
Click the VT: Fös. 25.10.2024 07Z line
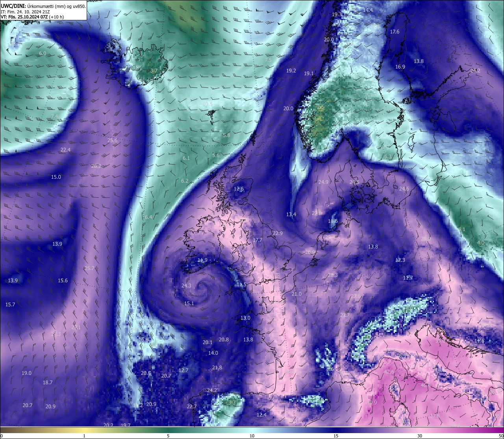pyautogui.click(x=32, y=17)
